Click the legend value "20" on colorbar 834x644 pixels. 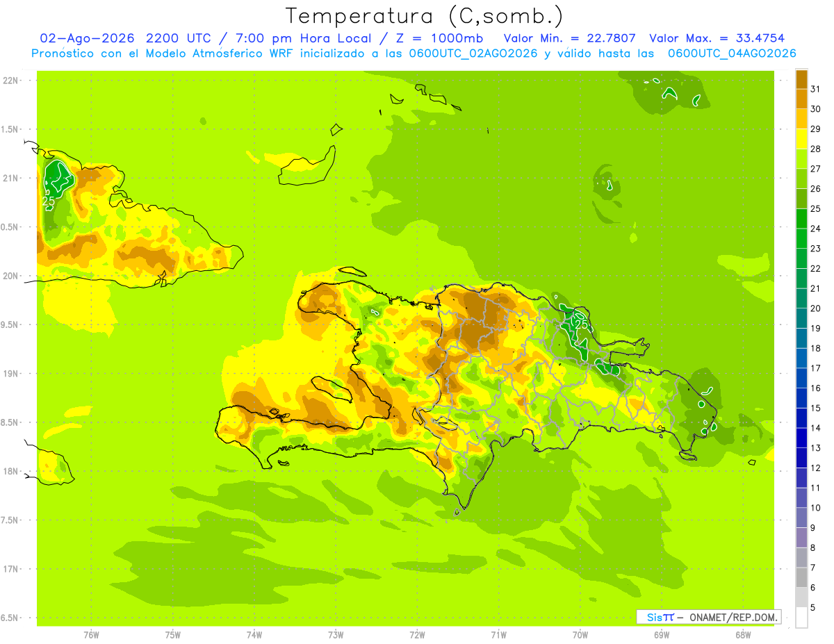click(816, 308)
